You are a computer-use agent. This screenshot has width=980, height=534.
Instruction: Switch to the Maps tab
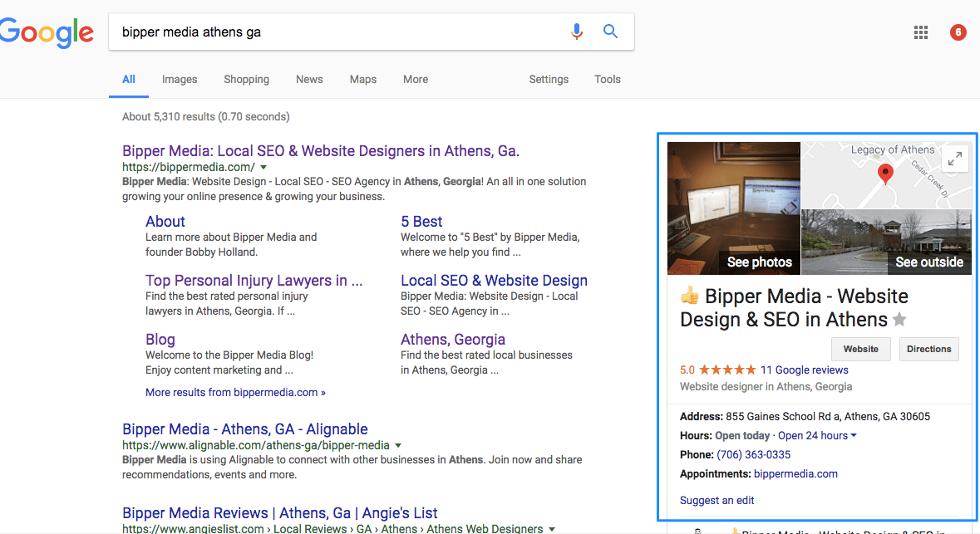tap(363, 80)
